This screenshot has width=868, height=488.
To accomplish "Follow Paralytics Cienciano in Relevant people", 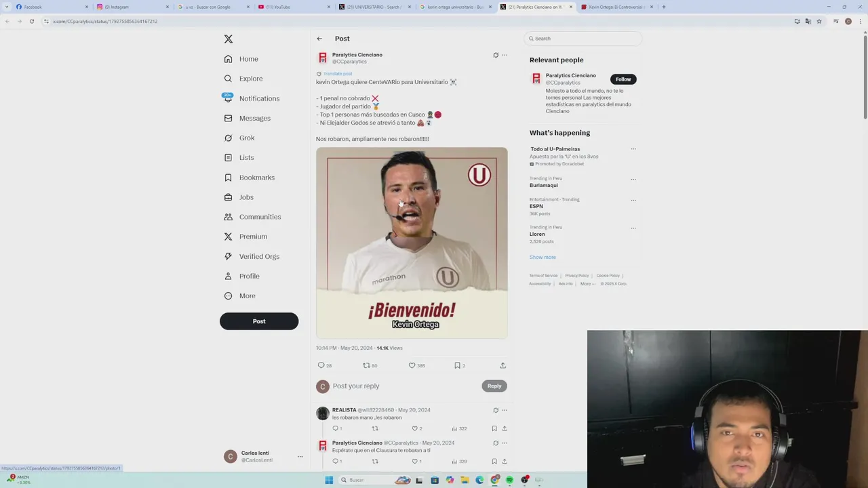I will [623, 79].
